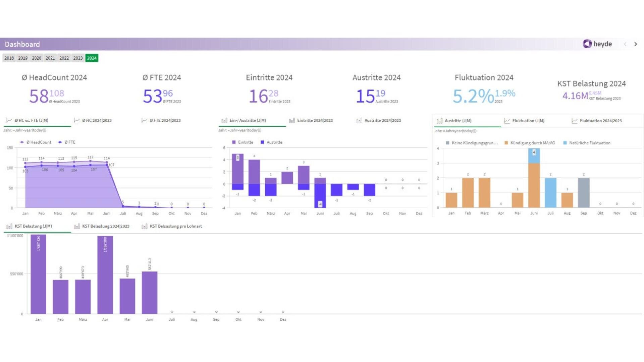The image size is (644, 362).
Task: Open KST Belastung 2024|2023 tab
Action: 105,226
